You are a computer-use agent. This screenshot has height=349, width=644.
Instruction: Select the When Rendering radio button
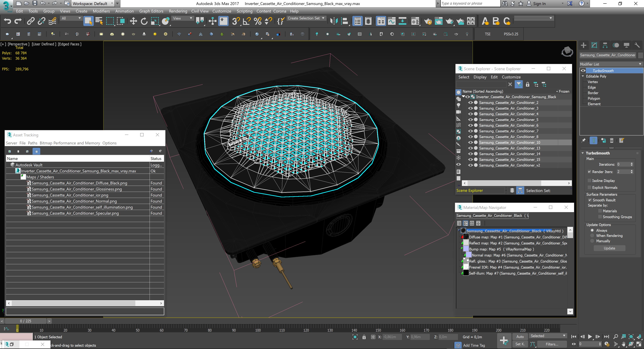point(592,236)
